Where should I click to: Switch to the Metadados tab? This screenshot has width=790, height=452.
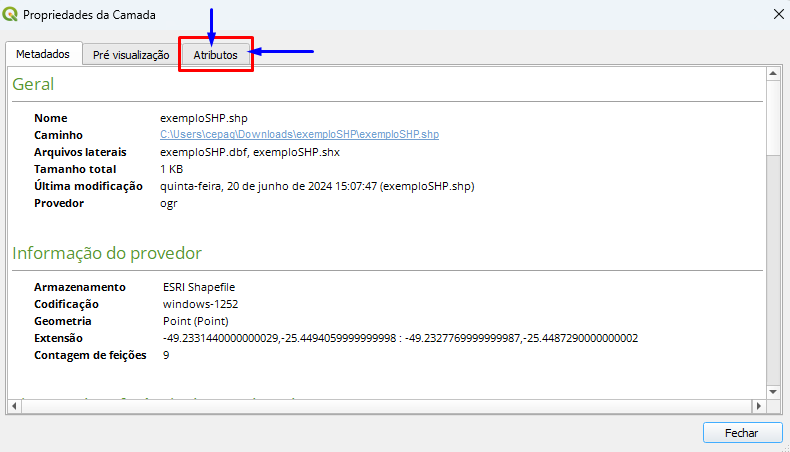pos(43,54)
